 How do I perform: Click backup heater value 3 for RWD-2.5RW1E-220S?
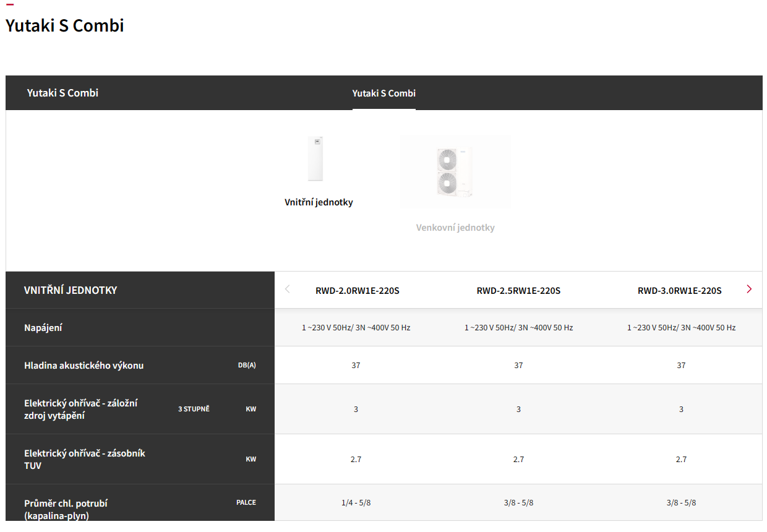[x=518, y=410]
